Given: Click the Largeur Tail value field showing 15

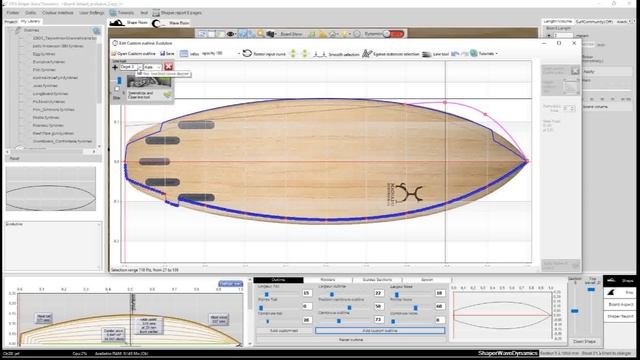Looking at the screenshot, I should click(x=307, y=293).
